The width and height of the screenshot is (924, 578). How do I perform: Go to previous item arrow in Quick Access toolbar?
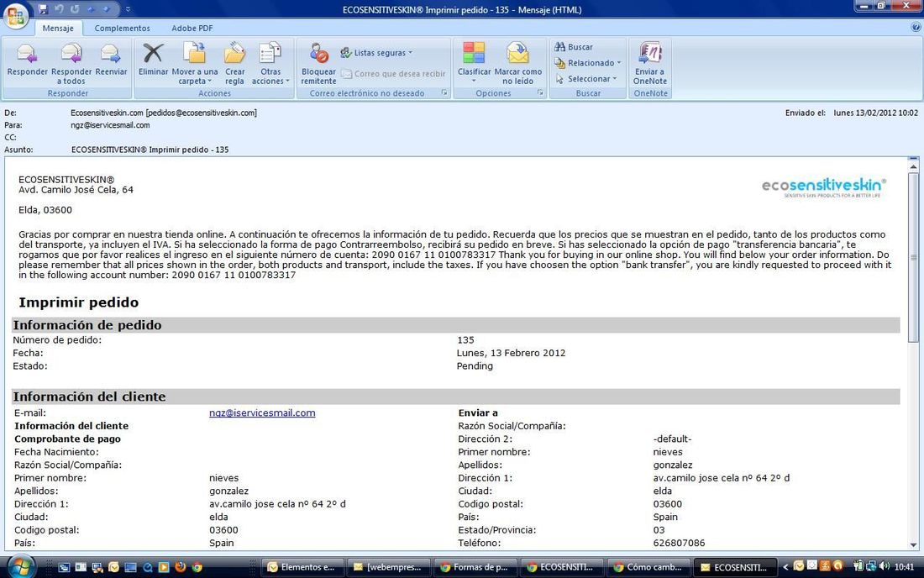coord(90,9)
